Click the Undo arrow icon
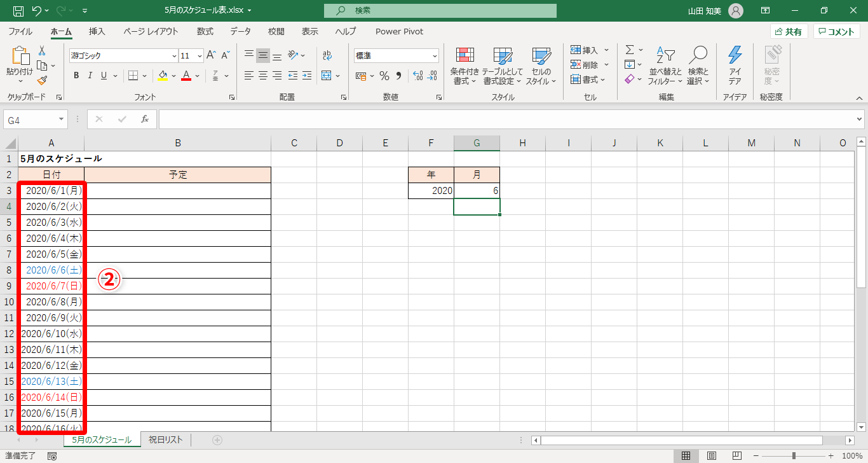This screenshot has height=463, width=868. (x=36, y=11)
